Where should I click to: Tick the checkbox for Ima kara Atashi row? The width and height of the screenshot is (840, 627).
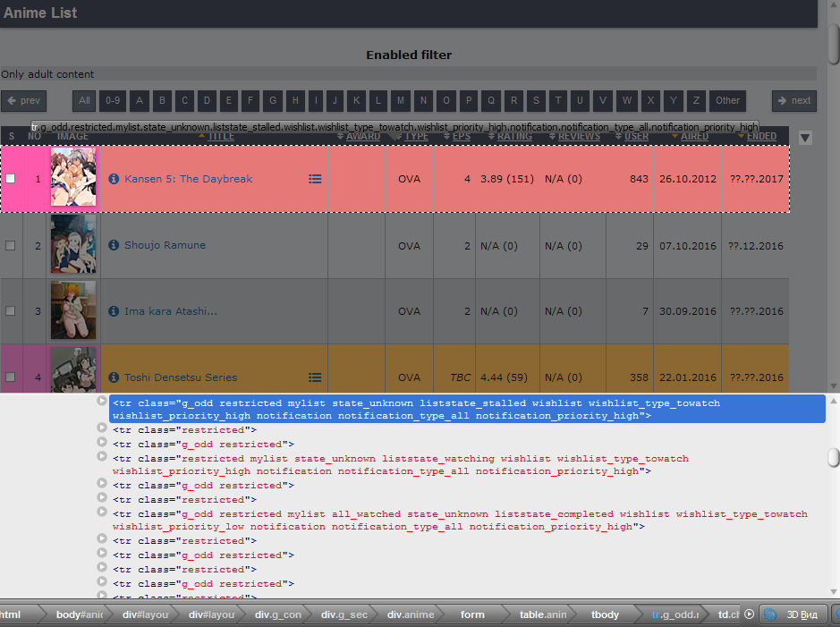[x=11, y=311]
